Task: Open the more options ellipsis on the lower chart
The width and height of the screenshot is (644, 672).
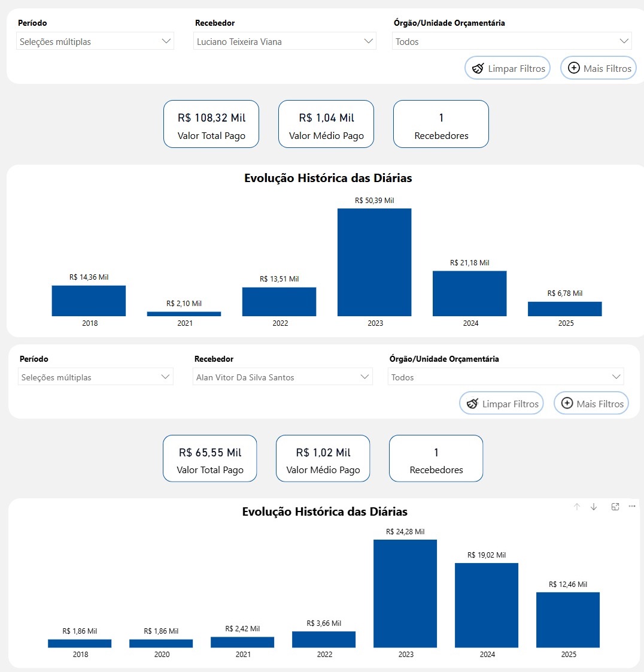Action: pos(632,507)
